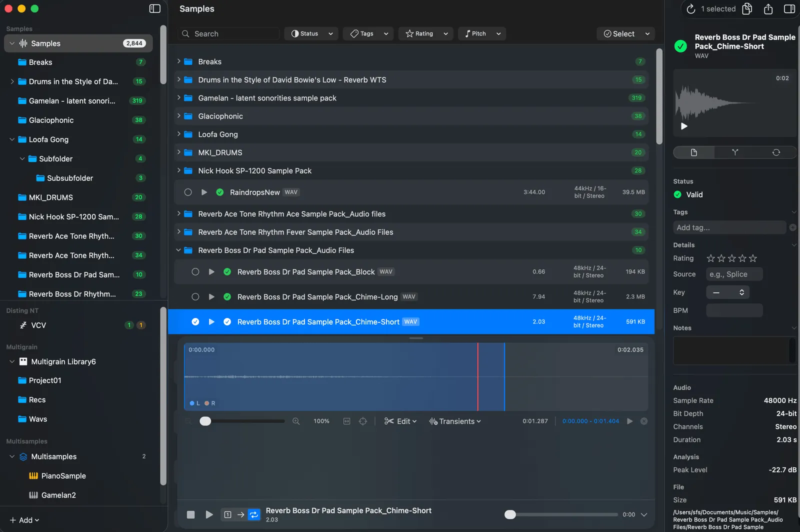
Task: Adjust the waveform zoom slider handle
Action: [205, 421]
